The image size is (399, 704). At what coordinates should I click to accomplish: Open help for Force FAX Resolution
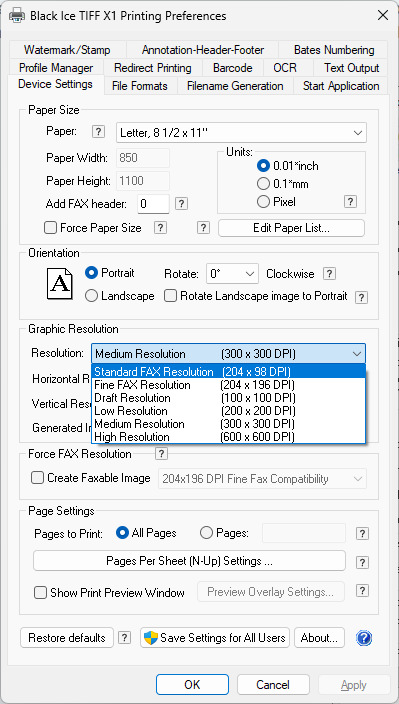(161, 454)
